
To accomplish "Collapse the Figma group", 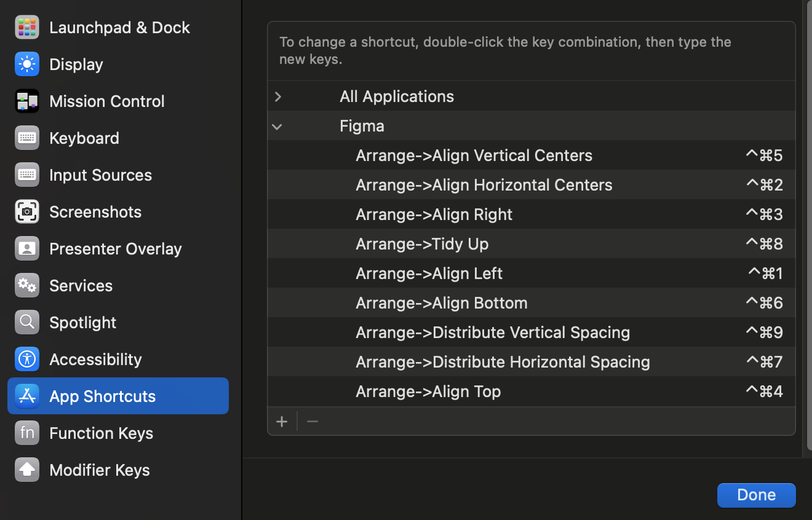I will [x=277, y=127].
